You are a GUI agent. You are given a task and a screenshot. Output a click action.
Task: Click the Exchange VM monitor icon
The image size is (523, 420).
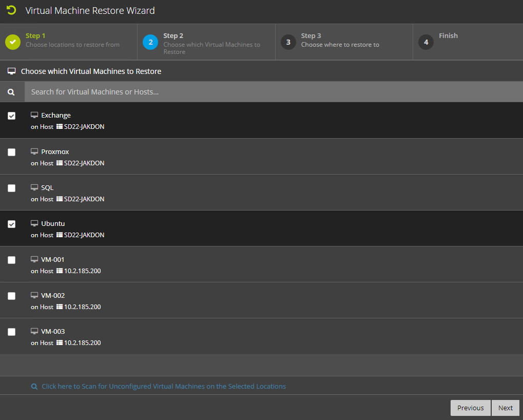point(34,115)
